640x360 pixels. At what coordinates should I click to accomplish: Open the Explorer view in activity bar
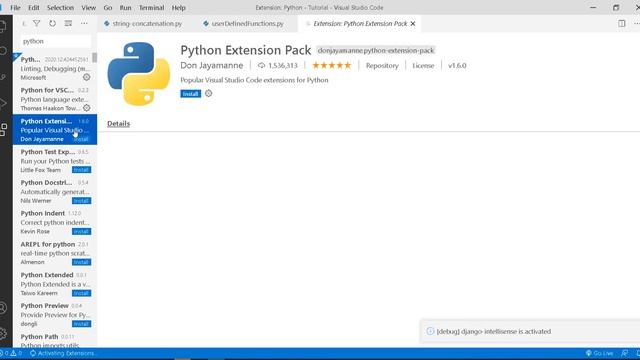[3, 27]
